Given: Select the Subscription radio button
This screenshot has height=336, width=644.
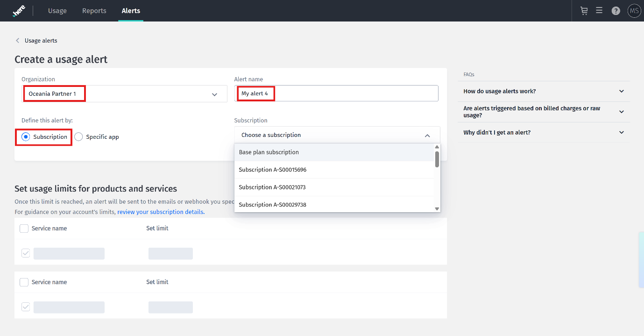Looking at the screenshot, I should [26, 137].
